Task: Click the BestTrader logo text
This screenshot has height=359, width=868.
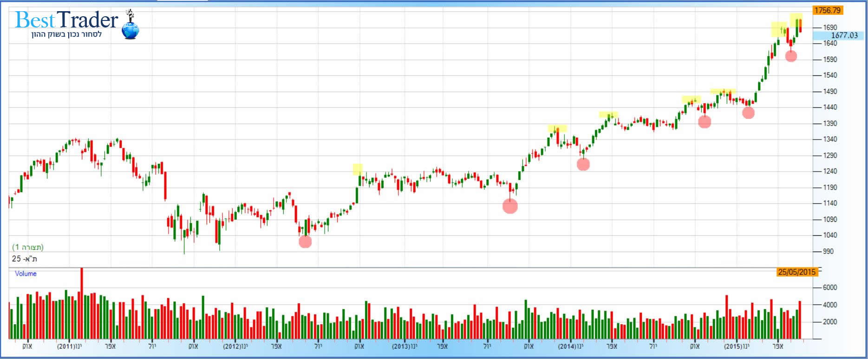Action: [66, 20]
